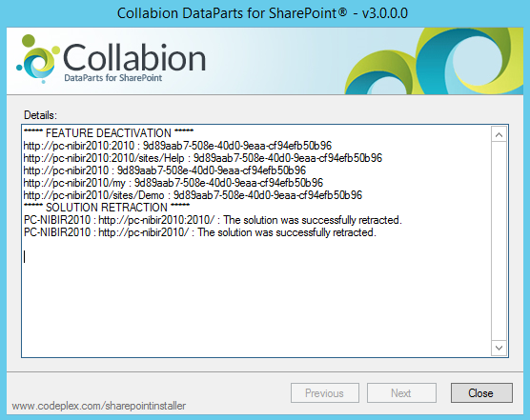Viewport: 530px width, 420px height.
Task: Click the Collabion brand name text
Action: tap(134, 58)
